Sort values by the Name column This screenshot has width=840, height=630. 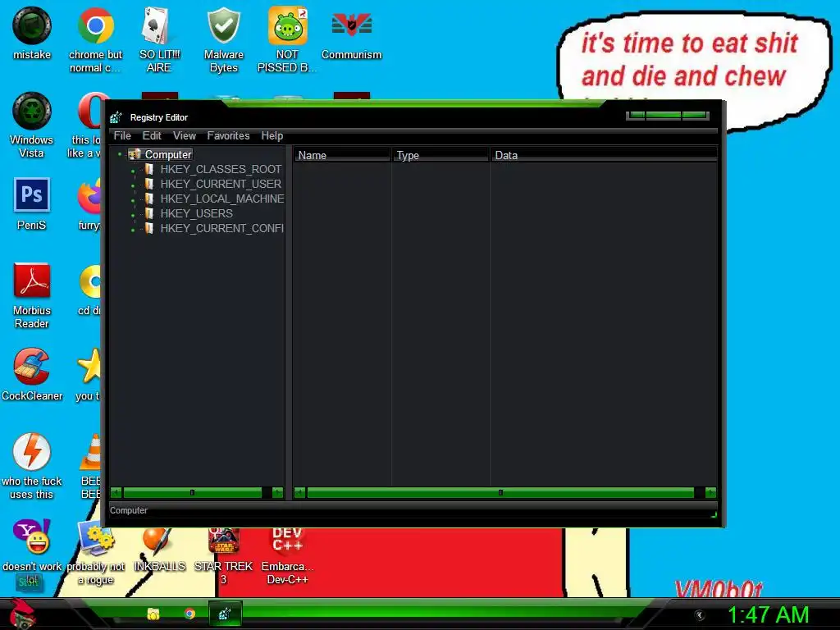[342, 155]
